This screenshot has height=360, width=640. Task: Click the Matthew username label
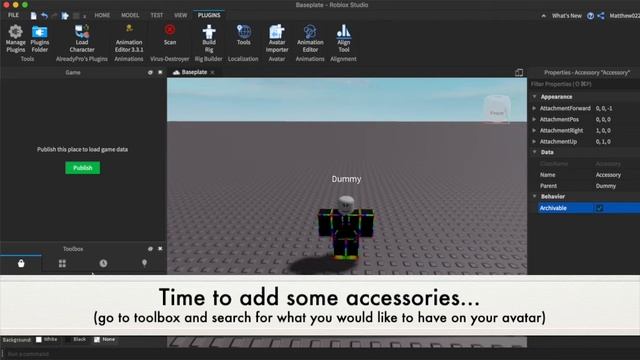click(624, 16)
